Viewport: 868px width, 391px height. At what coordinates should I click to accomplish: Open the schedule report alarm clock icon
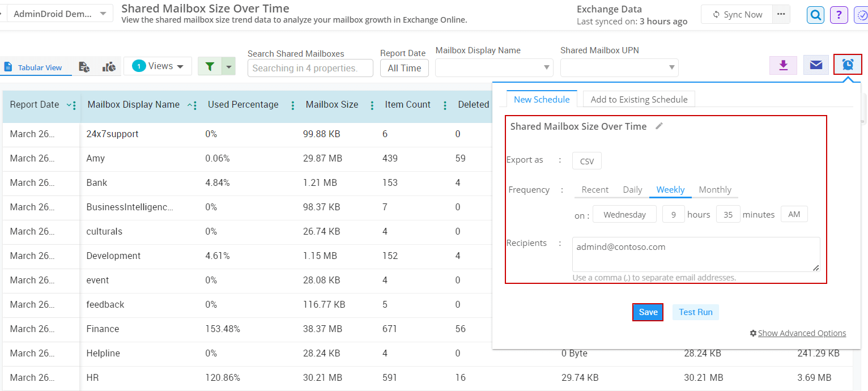848,65
